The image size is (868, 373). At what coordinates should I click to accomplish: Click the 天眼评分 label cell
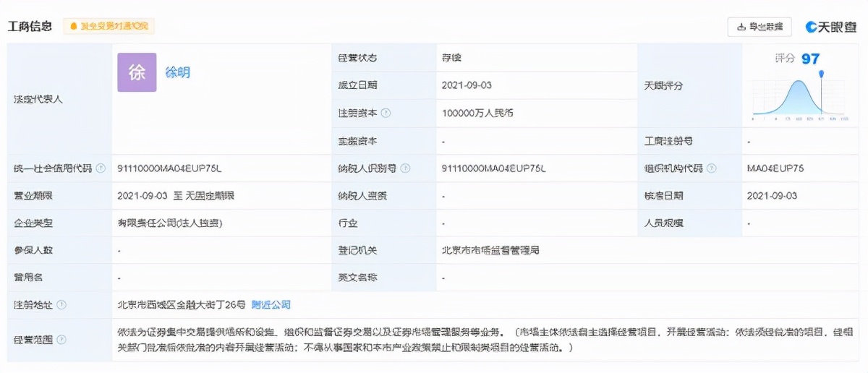(x=689, y=85)
